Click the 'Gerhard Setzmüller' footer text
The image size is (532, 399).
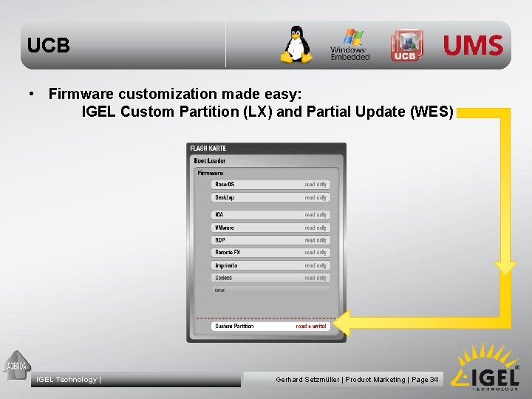(307, 379)
